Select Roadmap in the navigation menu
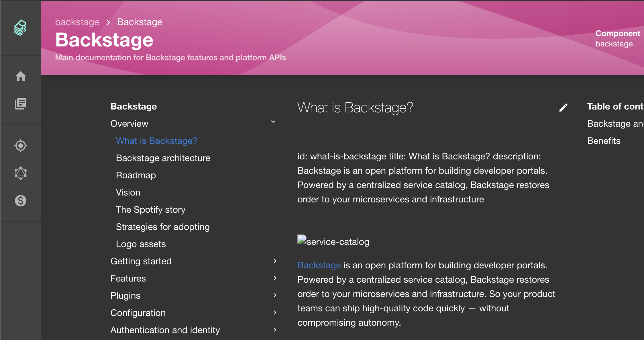 click(x=136, y=175)
